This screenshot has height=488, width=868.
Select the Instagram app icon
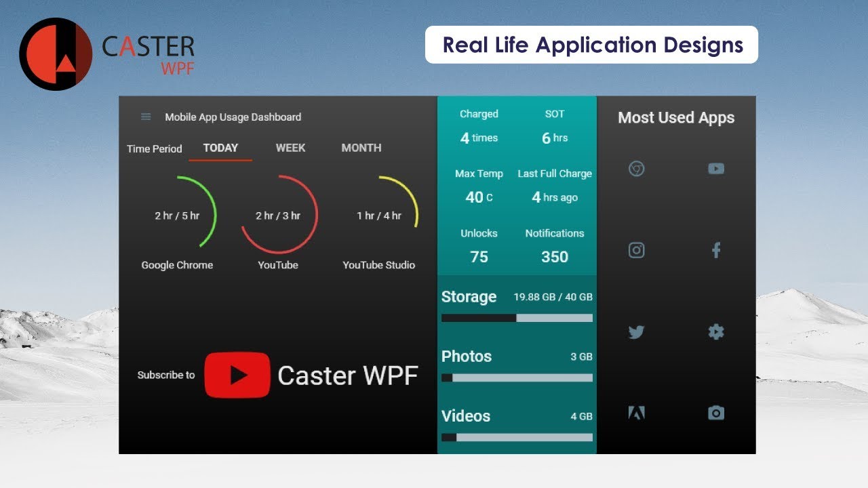pos(636,250)
